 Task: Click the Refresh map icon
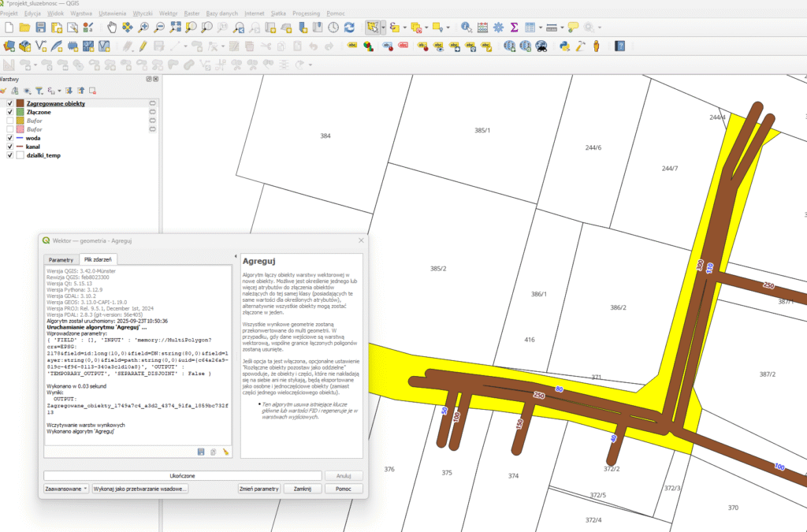pyautogui.click(x=351, y=28)
